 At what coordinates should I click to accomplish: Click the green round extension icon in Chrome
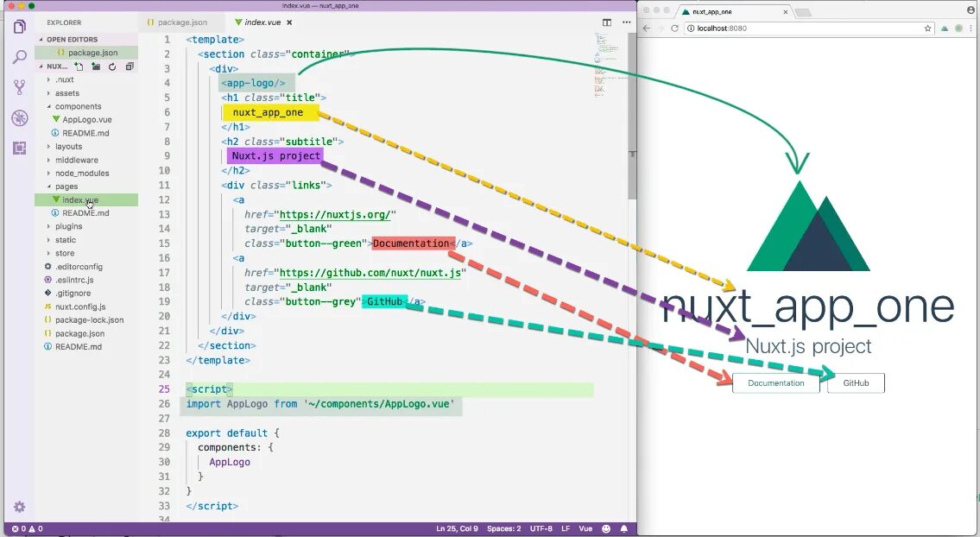(958, 28)
